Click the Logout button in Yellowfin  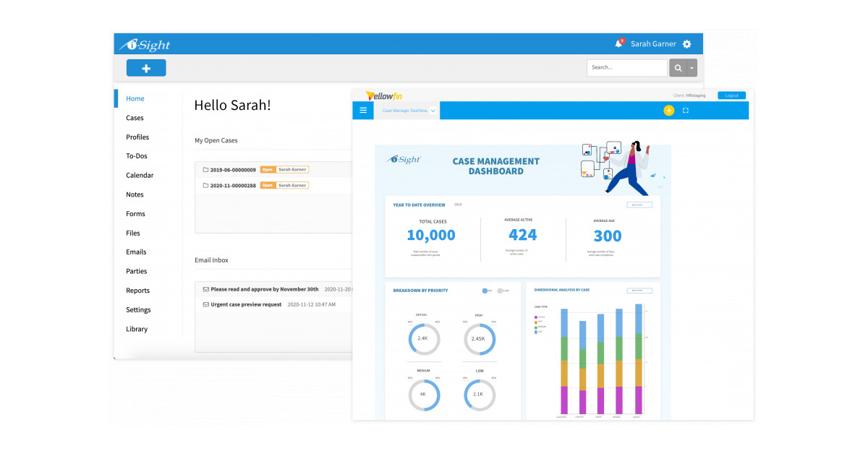point(731,95)
